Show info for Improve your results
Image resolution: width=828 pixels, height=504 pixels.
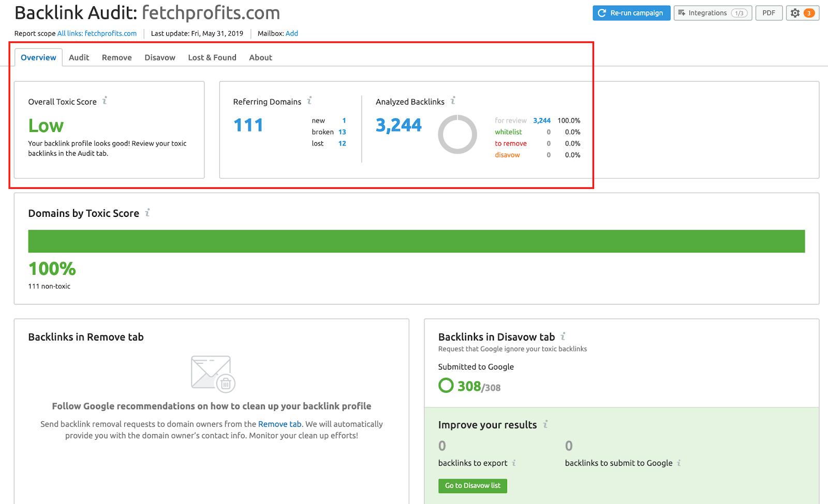545,424
